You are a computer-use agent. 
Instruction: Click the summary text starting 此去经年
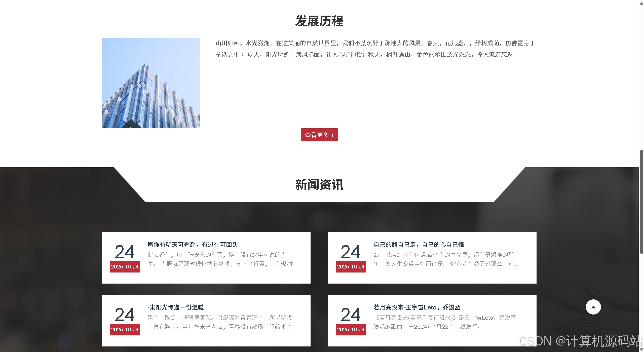221,259
